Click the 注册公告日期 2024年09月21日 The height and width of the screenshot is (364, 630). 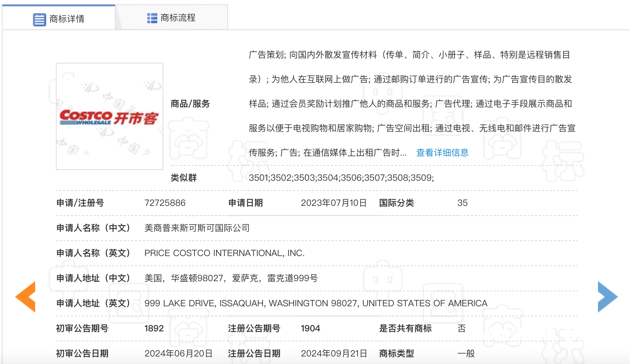[334, 354]
